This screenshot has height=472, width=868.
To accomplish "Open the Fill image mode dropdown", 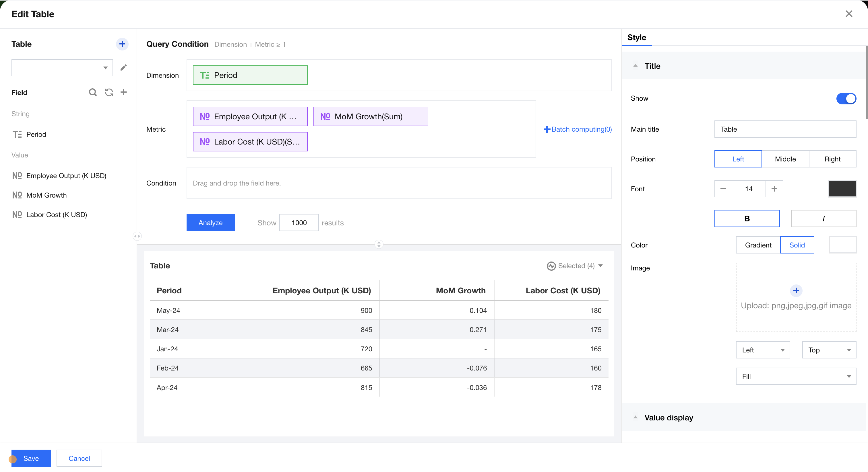I will click(x=796, y=377).
